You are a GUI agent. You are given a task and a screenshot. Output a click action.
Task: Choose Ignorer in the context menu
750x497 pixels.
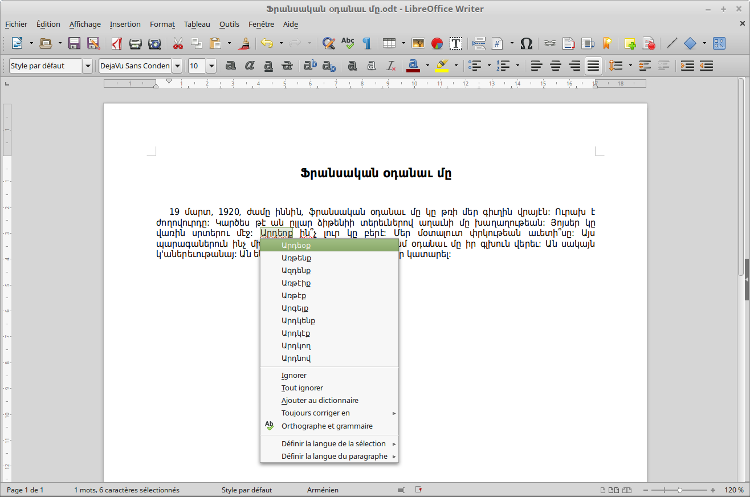329,376
